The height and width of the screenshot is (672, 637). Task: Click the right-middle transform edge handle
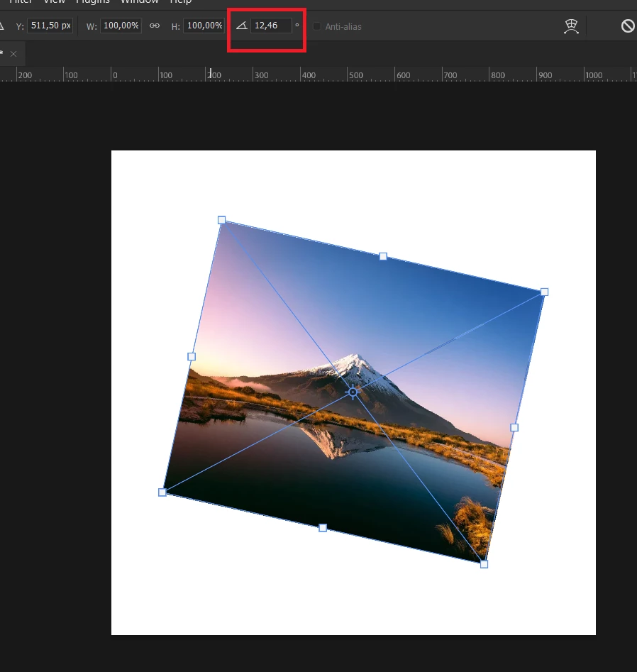coord(514,427)
